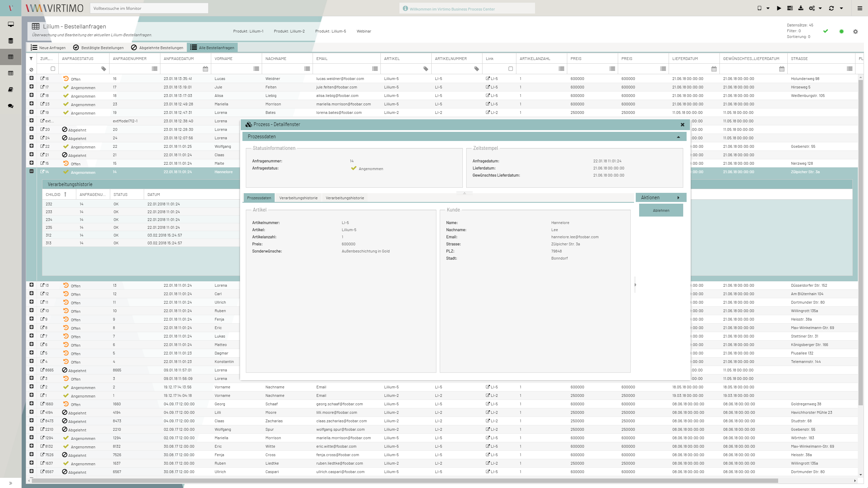Open the database icon in left sidebar
This screenshot has height=488, width=868.
[x=11, y=41]
